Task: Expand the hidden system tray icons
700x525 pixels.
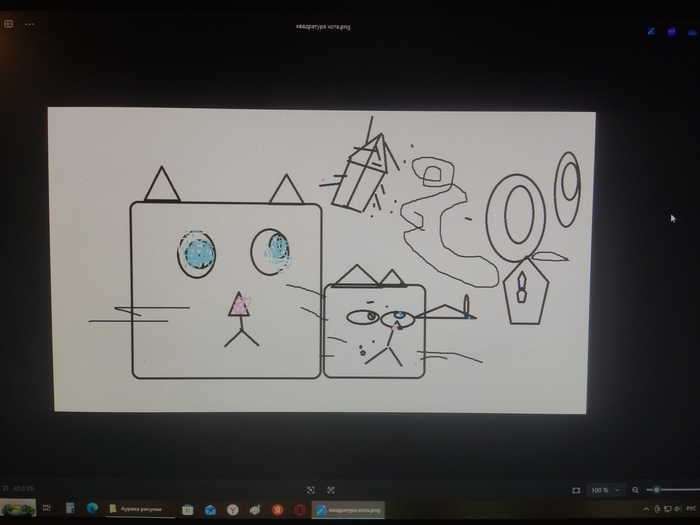Action: [646, 509]
